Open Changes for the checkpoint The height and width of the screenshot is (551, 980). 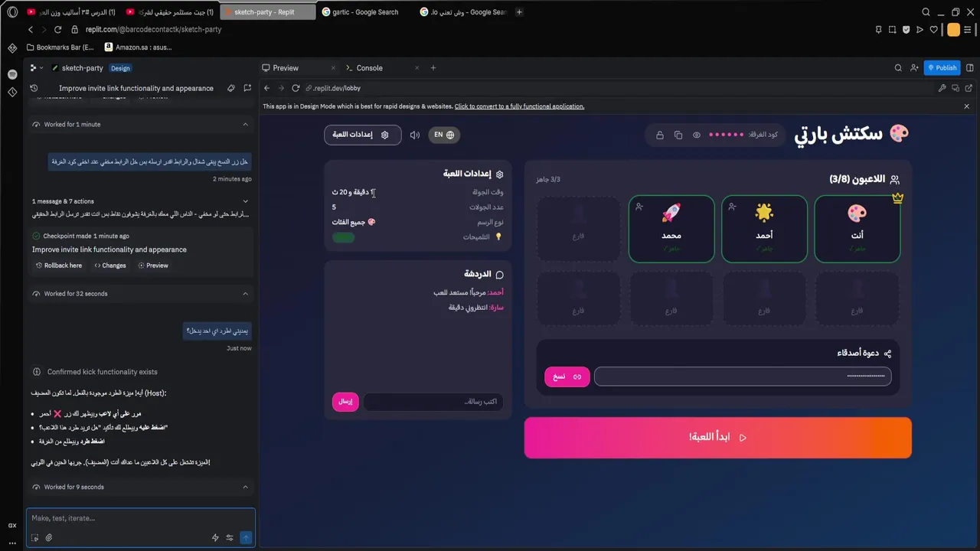[x=109, y=266]
